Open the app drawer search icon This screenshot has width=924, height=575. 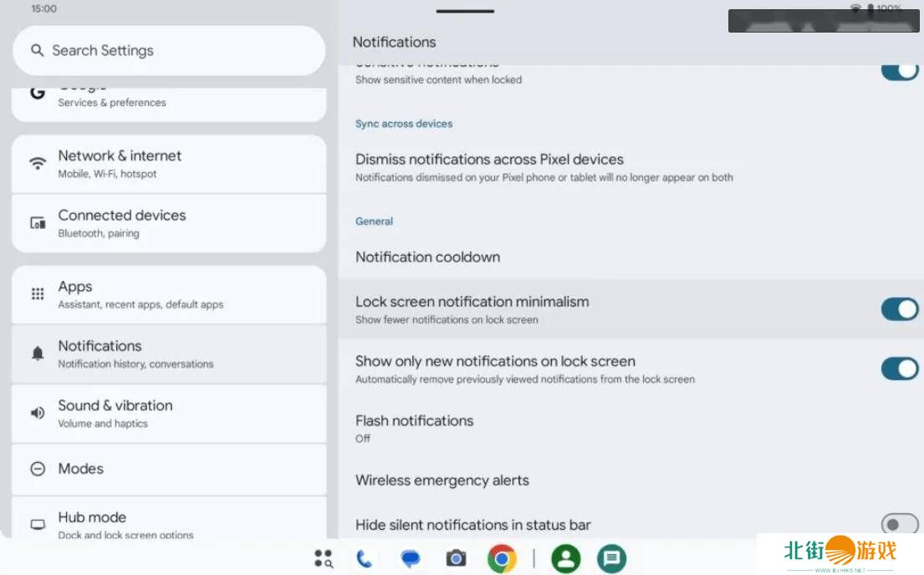tap(323, 558)
